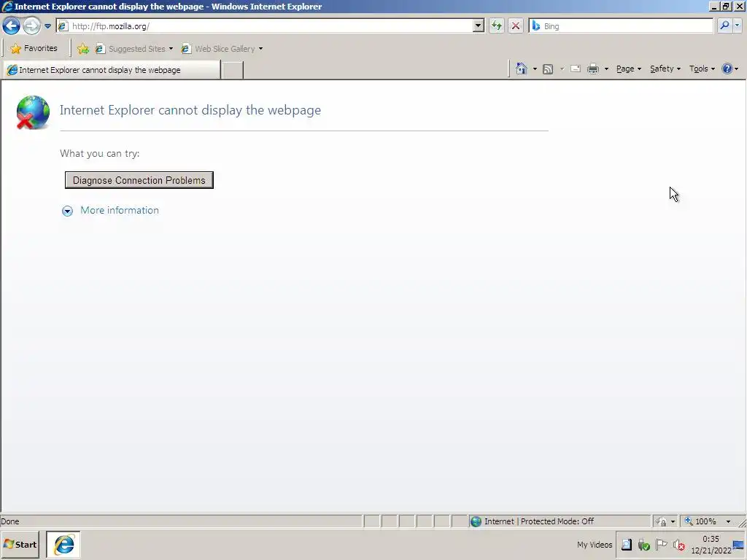The width and height of the screenshot is (747, 560).
Task: Open the Windows Start menu
Action: pos(20,544)
